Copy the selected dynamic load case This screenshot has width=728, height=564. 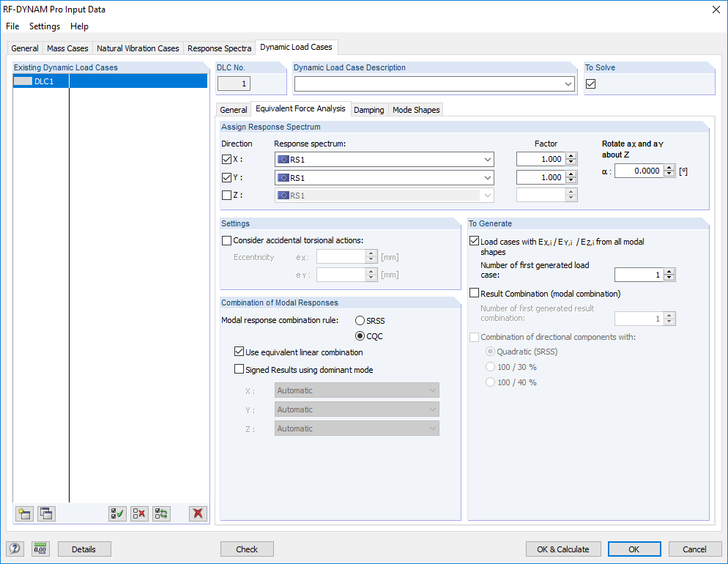point(46,513)
